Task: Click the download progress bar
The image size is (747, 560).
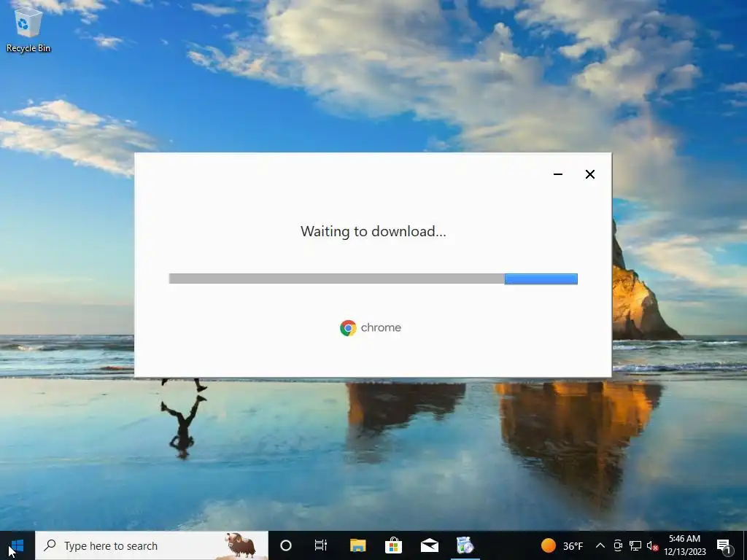Action: tap(373, 279)
